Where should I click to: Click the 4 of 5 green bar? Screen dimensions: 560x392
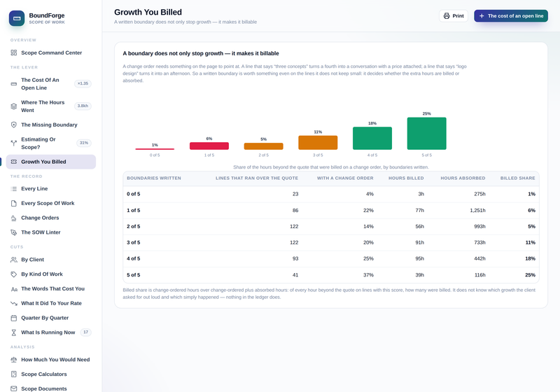click(372, 139)
